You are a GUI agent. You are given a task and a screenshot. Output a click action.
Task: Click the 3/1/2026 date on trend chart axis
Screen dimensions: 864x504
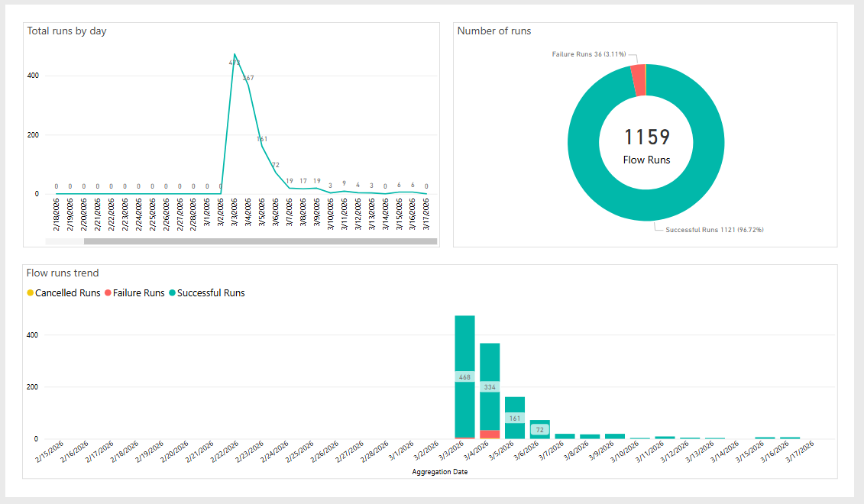click(401, 451)
